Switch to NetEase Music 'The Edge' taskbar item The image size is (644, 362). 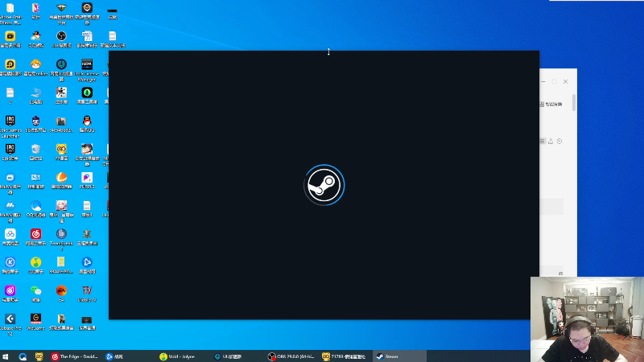tap(75, 356)
